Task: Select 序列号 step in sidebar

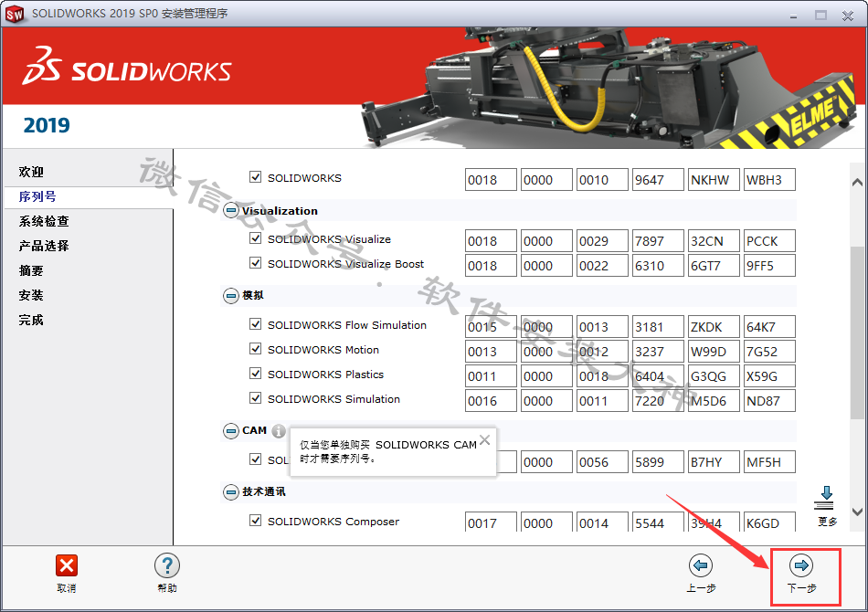Action: click(37, 197)
